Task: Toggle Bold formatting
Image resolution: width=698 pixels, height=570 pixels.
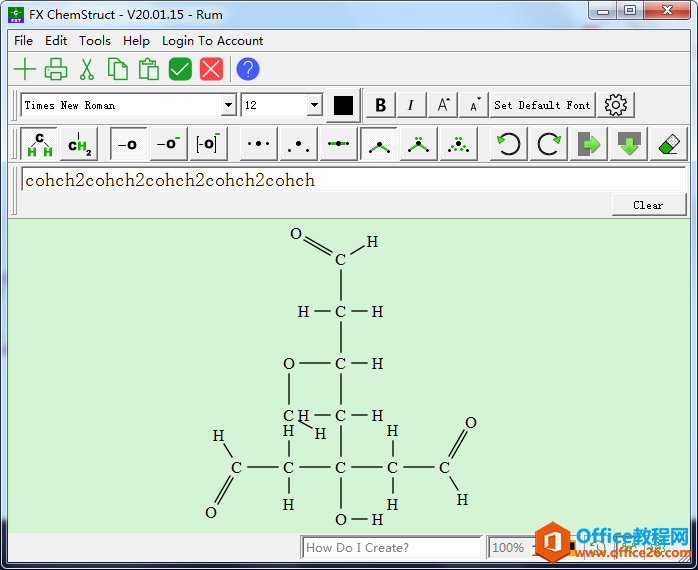Action: (x=381, y=105)
